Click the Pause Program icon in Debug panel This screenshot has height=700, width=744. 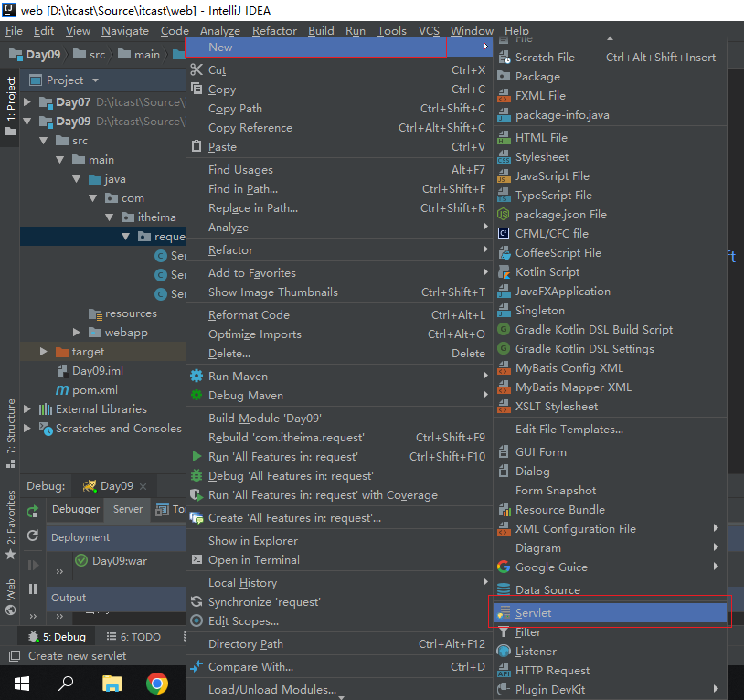point(33,589)
